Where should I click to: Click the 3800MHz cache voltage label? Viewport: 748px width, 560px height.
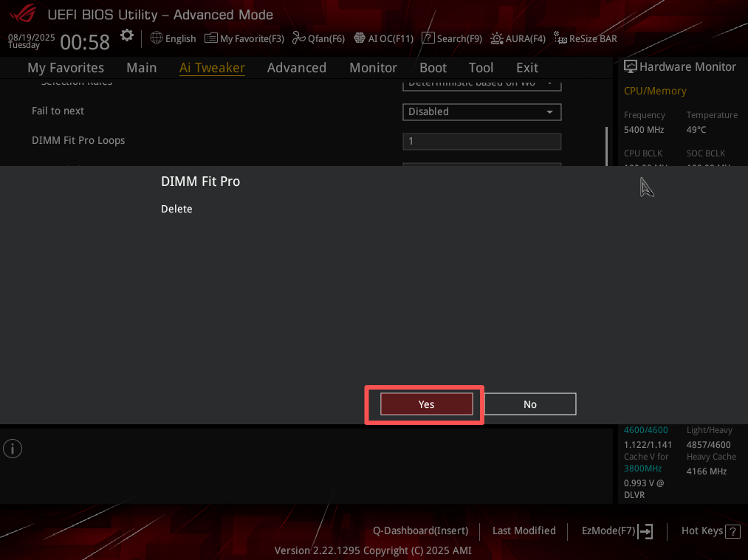tap(642, 469)
